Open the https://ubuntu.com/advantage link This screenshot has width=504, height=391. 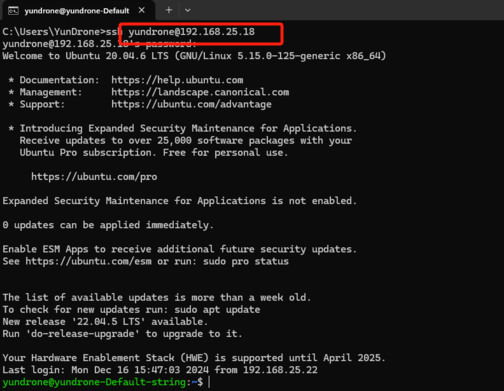coord(191,104)
